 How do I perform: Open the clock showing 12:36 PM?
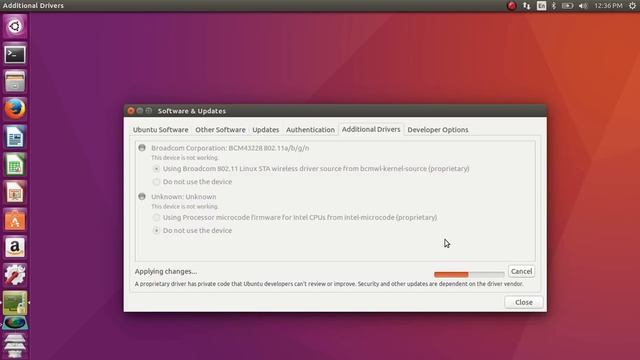tap(608, 6)
